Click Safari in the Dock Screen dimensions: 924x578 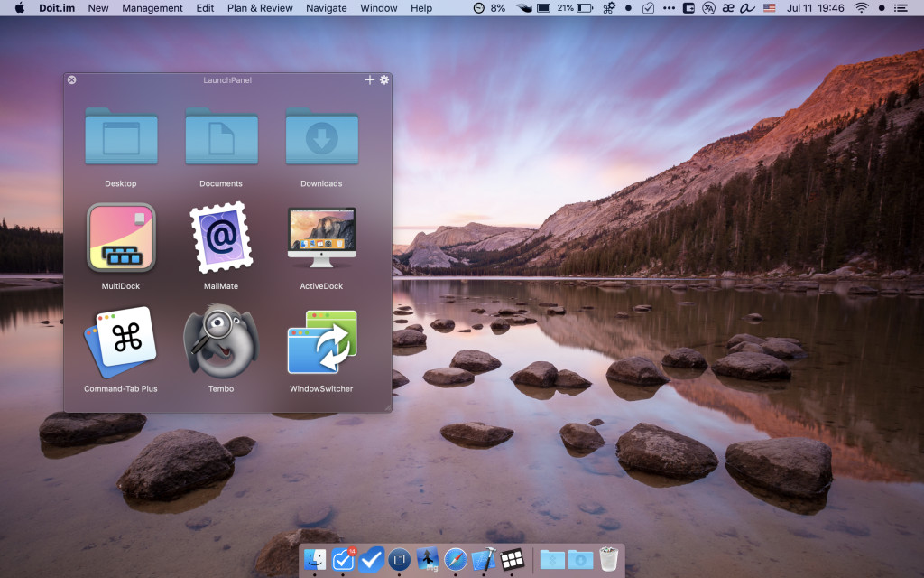point(456,560)
